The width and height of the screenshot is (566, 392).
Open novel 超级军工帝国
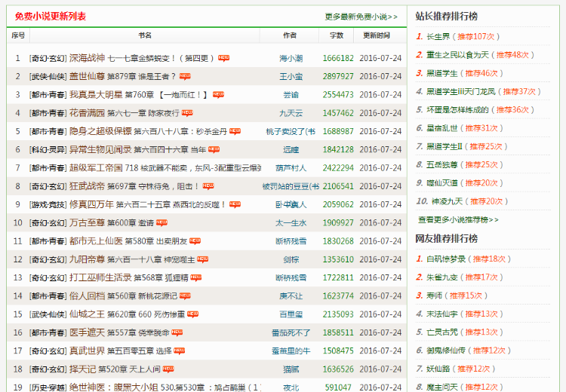point(96,168)
